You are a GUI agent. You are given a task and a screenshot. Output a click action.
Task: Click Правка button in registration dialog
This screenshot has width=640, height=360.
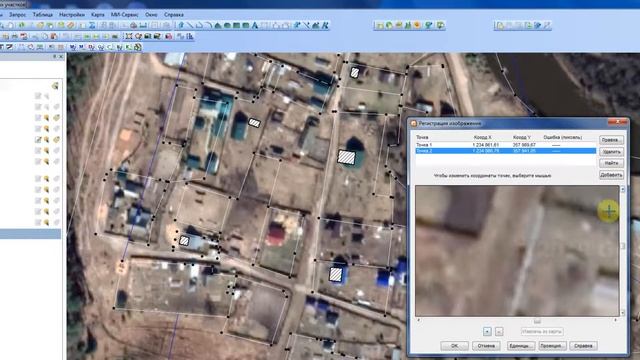tap(611, 140)
